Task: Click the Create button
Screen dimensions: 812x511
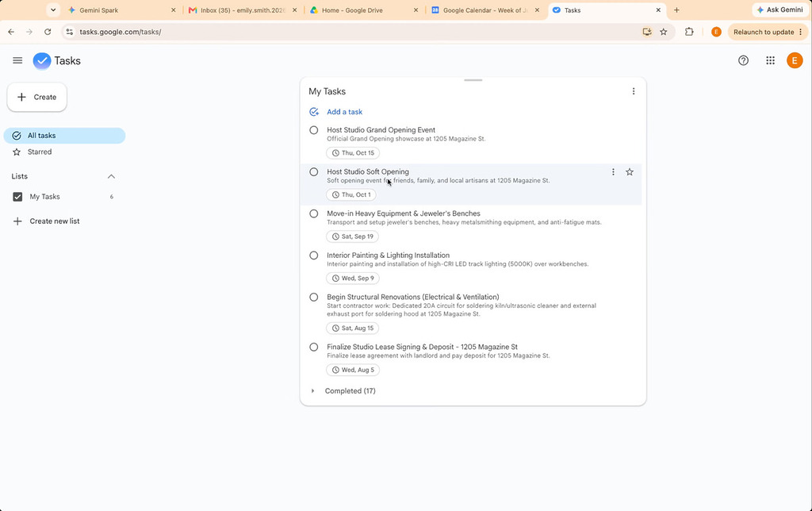Action: [36, 97]
